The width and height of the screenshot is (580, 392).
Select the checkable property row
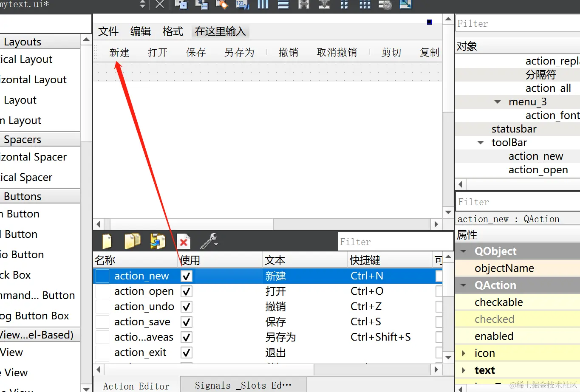518,302
